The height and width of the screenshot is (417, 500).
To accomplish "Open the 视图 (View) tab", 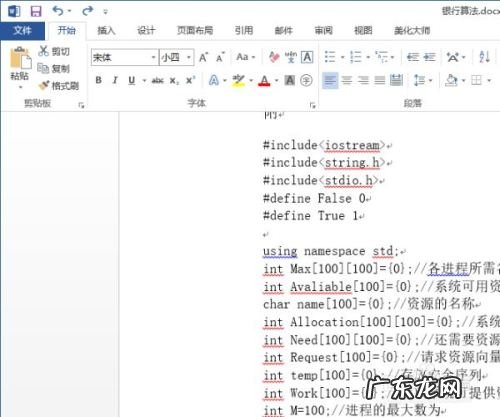I will coord(363,31).
